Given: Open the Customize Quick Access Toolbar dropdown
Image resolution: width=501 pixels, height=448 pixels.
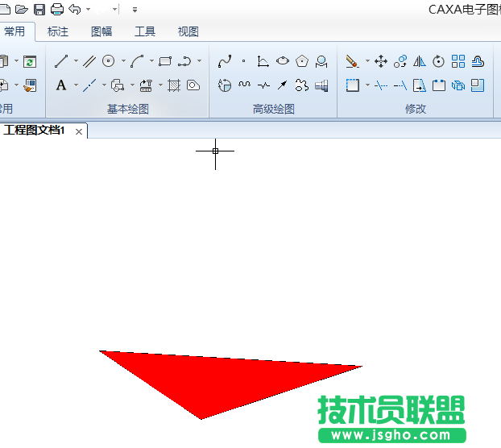Looking at the screenshot, I should tap(135, 10).
